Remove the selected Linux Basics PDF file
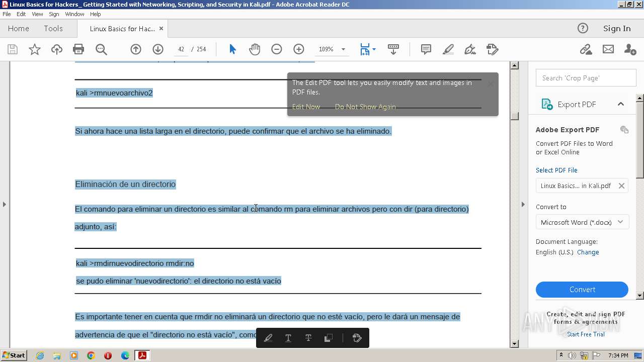The height and width of the screenshot is (362, 644). pyautogui.click(x=621, y=186)
